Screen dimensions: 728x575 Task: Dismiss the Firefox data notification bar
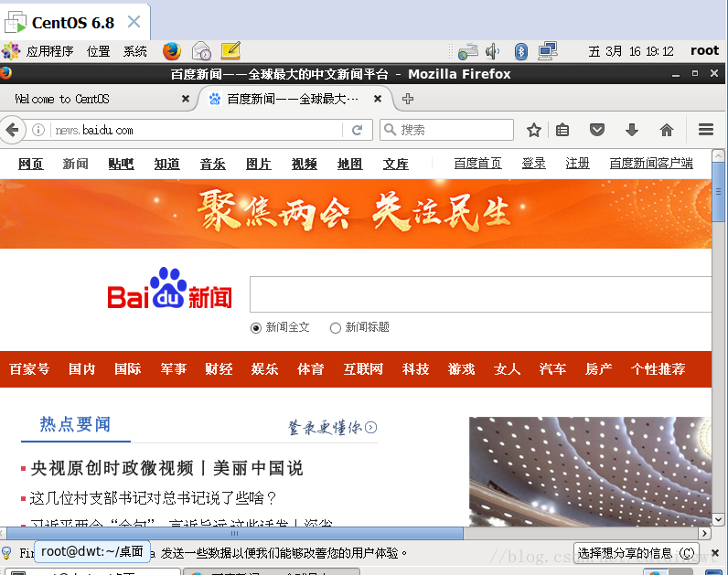click(x=715, y=553)
